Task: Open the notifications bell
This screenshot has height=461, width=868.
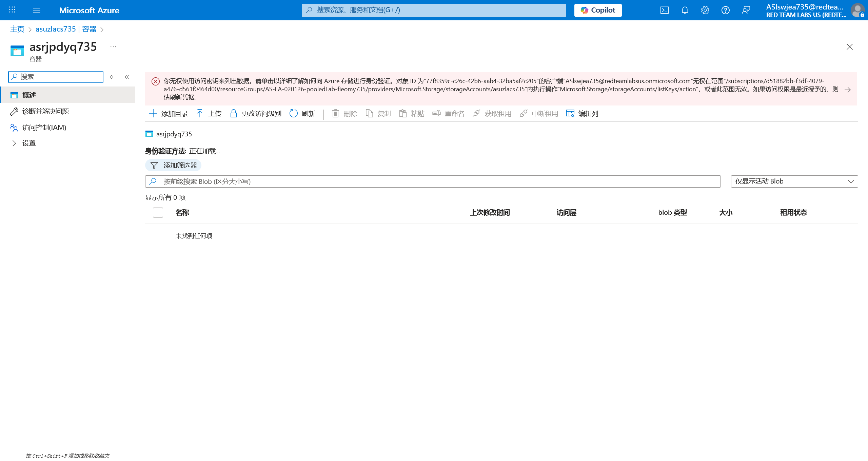Action: [x=685, y=10]
